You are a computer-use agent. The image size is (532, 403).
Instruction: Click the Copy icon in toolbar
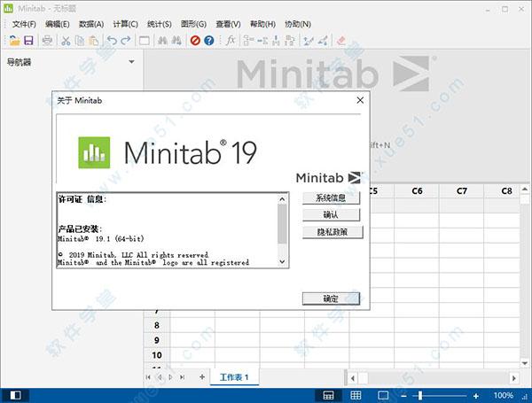[80, 41]
